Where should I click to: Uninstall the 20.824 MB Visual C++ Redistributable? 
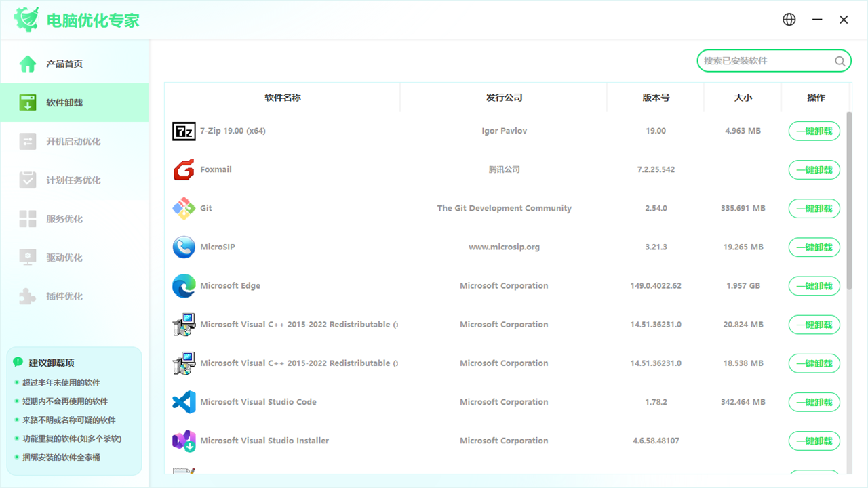814,325
